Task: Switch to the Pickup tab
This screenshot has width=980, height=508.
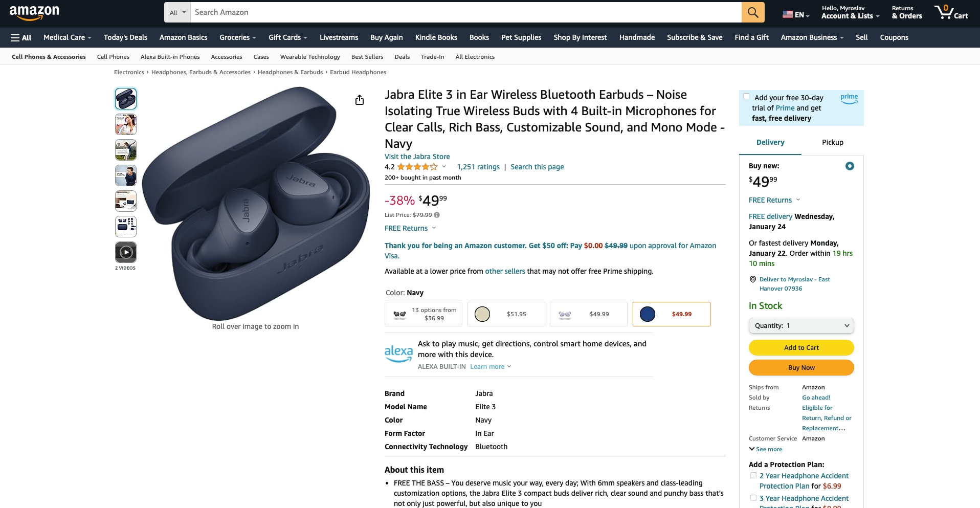Action: pyautogui.click(x=832, y=142)
